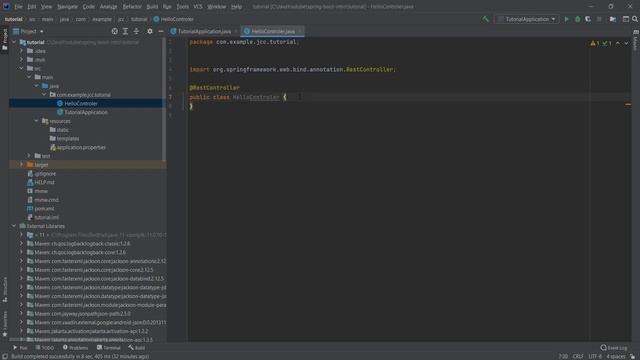Collapse the resources folder
This screenshot has height=360, width=640.
(37, 121)
